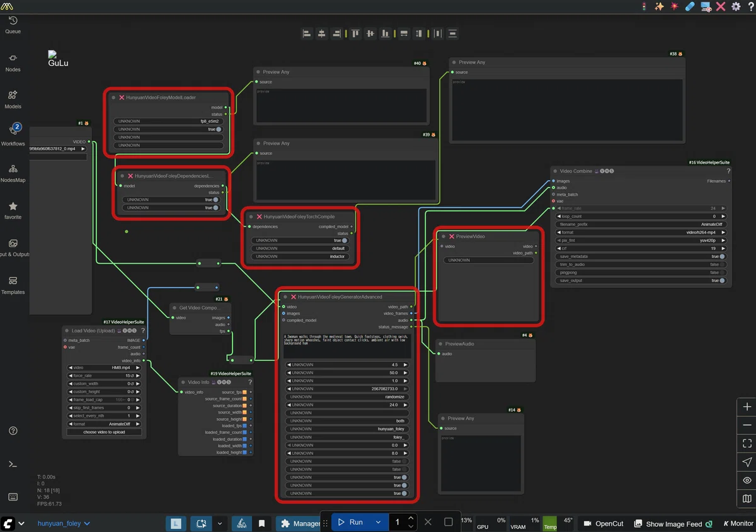Click align horizontal center icon in alignment toolbar
Screen dimensions: 756x532
[x=321, y=33]
